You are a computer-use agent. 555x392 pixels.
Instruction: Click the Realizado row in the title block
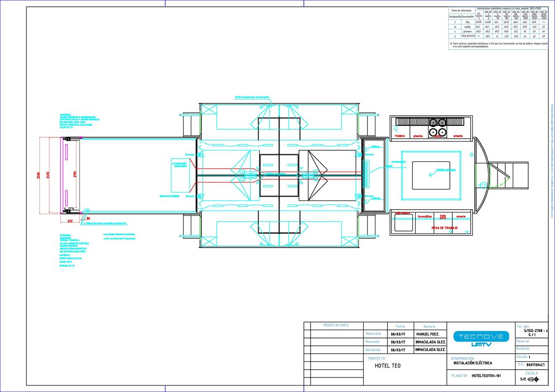click(373, 334)
